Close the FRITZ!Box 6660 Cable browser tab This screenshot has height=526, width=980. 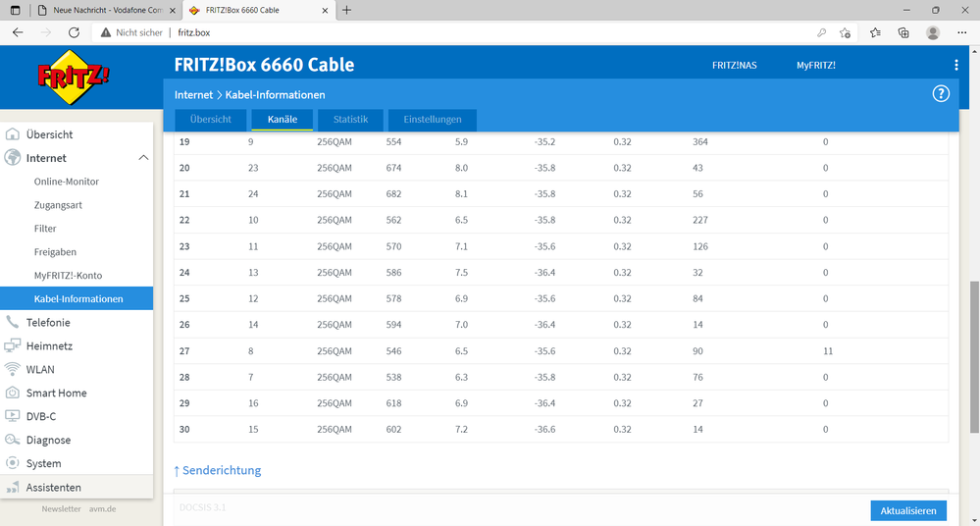pos(325,10)
